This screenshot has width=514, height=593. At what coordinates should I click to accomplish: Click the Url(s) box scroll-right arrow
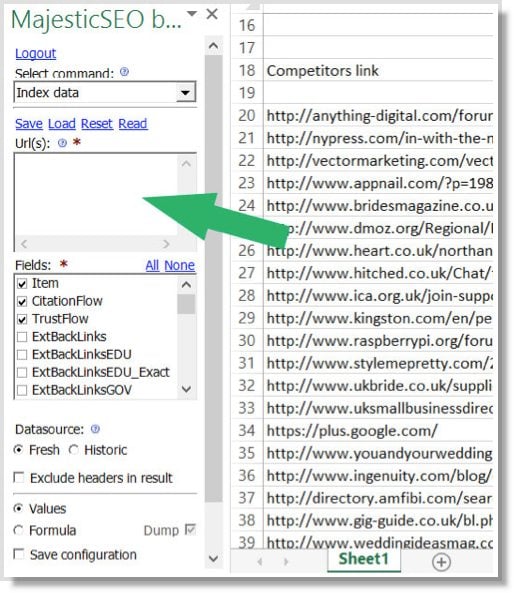tap(166, 244)
